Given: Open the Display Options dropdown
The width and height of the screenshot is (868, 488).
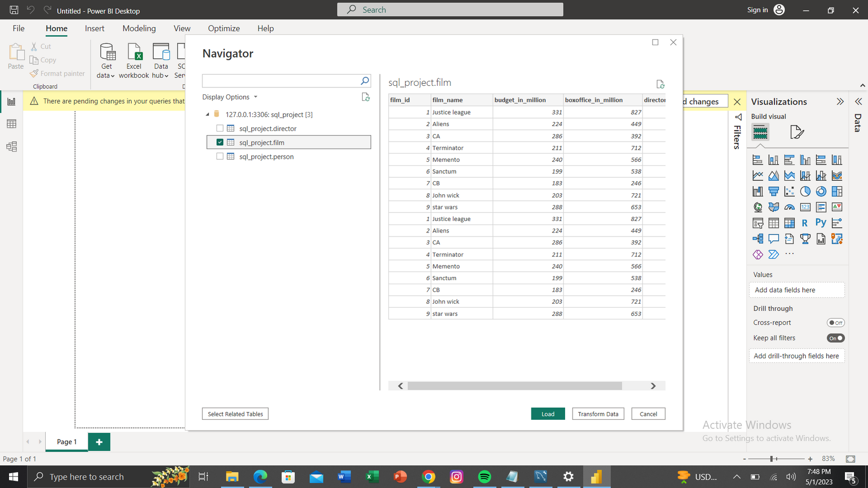Looking at the screenshot, I should [x=230, y=97].
